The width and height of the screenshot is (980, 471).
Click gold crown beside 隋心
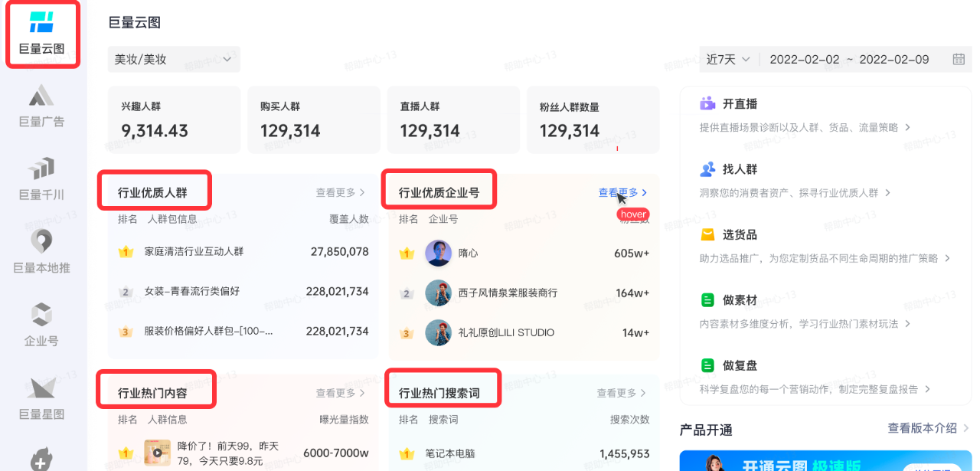coord(407,253)
